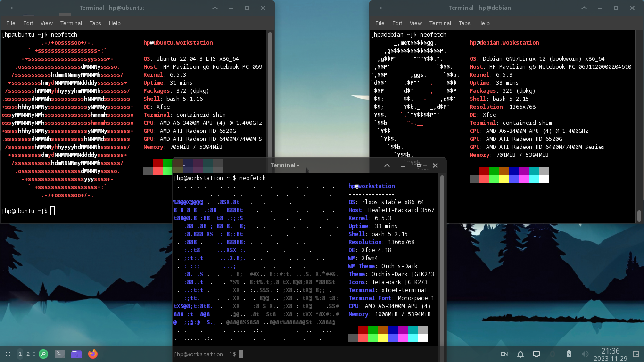Click 'OS: Ubuntu 22.04.3 LTS x86_64' line
644x362 pixels.
click(191, 59)
